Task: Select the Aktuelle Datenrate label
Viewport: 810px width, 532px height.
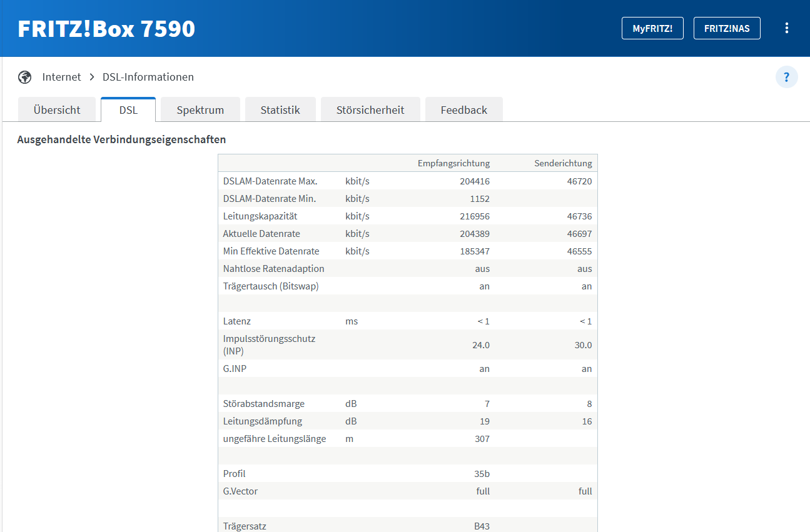Action: [x=261, y=234]
